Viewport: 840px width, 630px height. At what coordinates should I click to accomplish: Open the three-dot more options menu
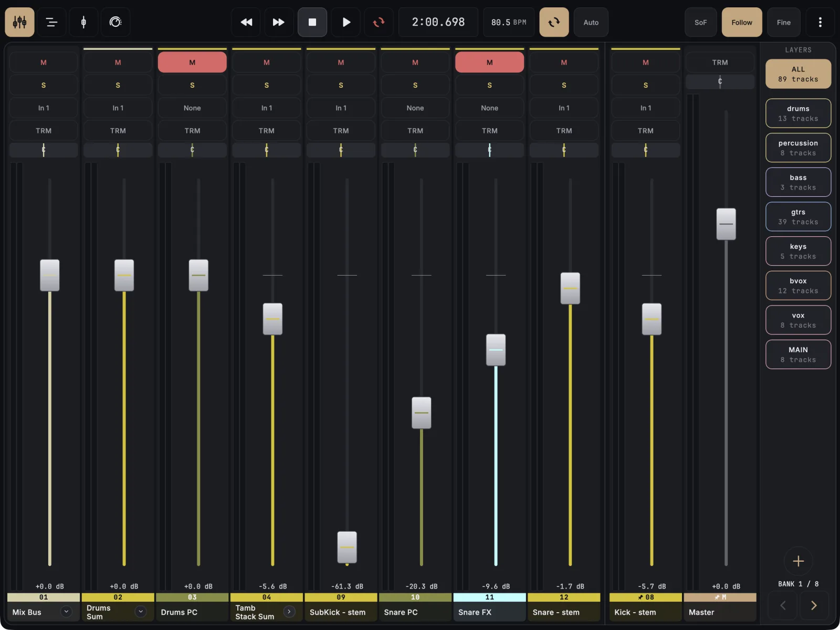[820, 22]
